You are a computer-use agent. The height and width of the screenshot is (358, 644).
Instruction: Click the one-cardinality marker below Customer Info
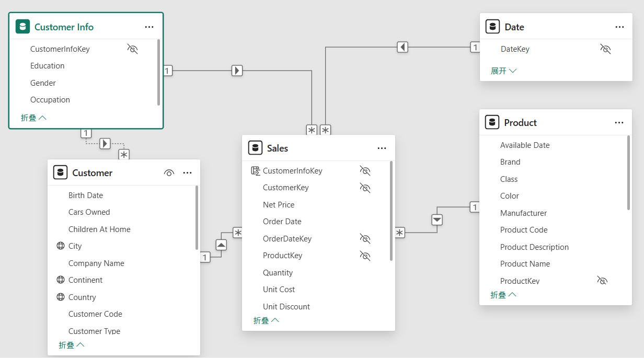(x=86, y=133)
